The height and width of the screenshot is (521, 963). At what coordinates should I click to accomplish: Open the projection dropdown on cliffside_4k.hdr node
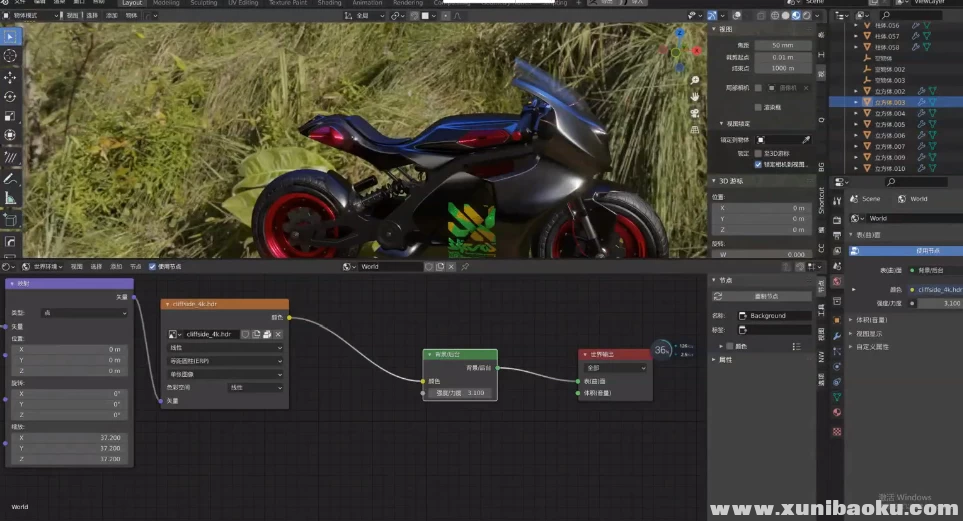[x=225, y=361]
